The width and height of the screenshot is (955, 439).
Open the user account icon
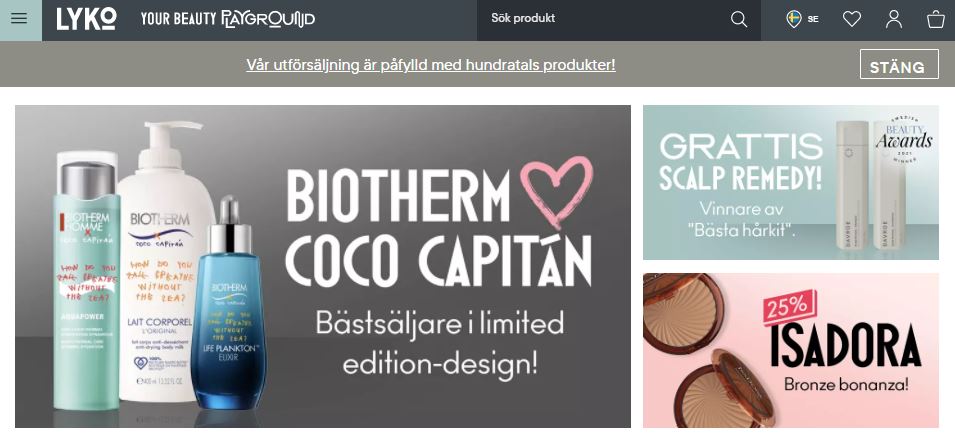[x=893, y=19]
